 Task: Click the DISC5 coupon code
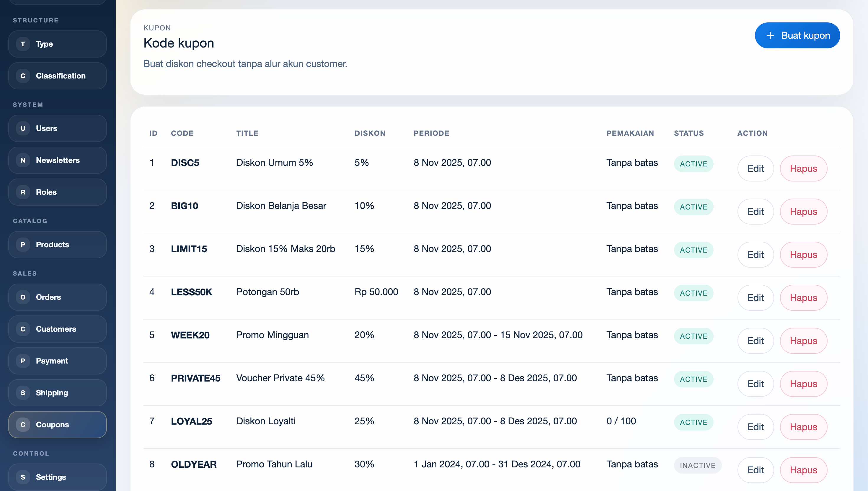[x=185, y=163]
